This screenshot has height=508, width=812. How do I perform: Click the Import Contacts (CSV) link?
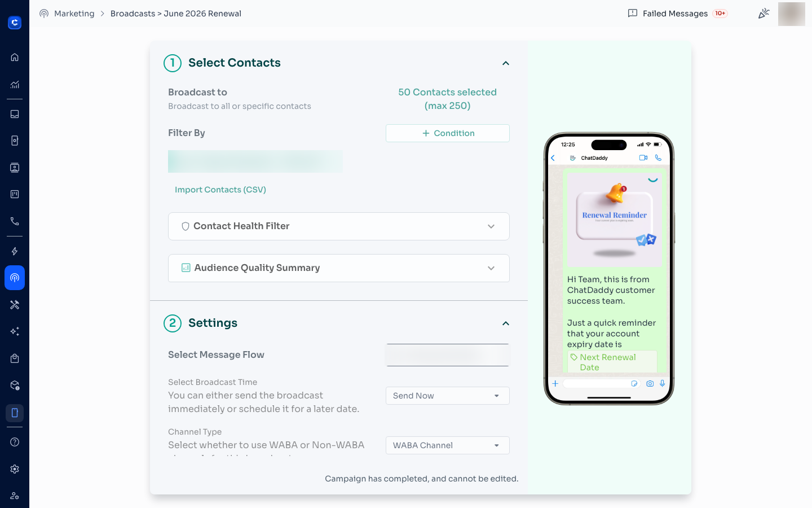tap(220, 190)
